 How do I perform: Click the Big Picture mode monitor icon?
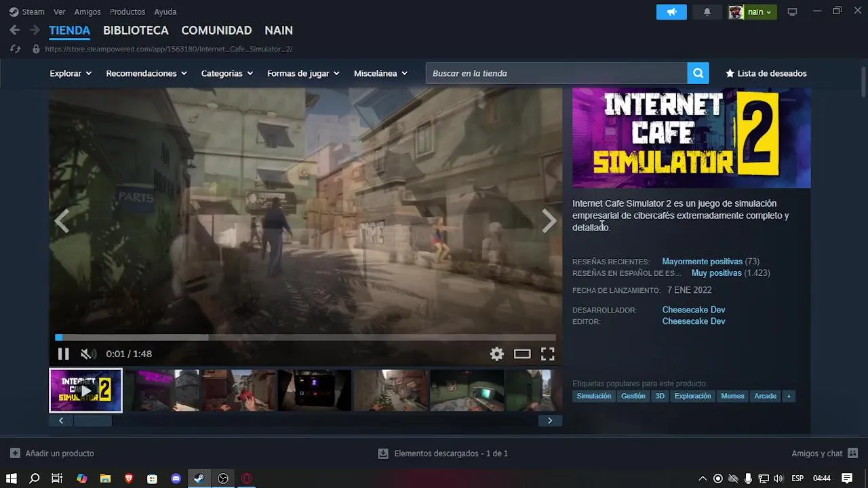792,12
